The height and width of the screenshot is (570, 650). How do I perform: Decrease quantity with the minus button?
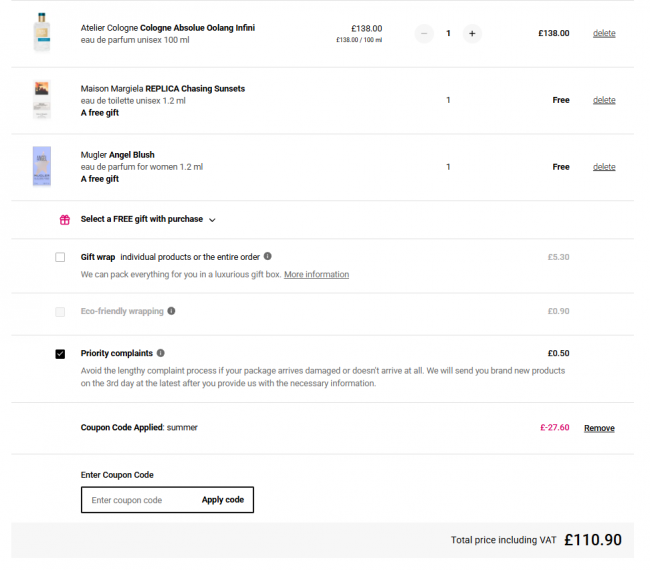(x=424, y=34)
